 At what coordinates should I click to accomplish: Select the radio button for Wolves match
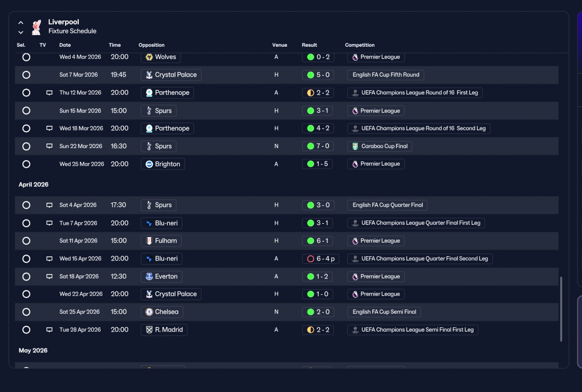click(26, 57)
